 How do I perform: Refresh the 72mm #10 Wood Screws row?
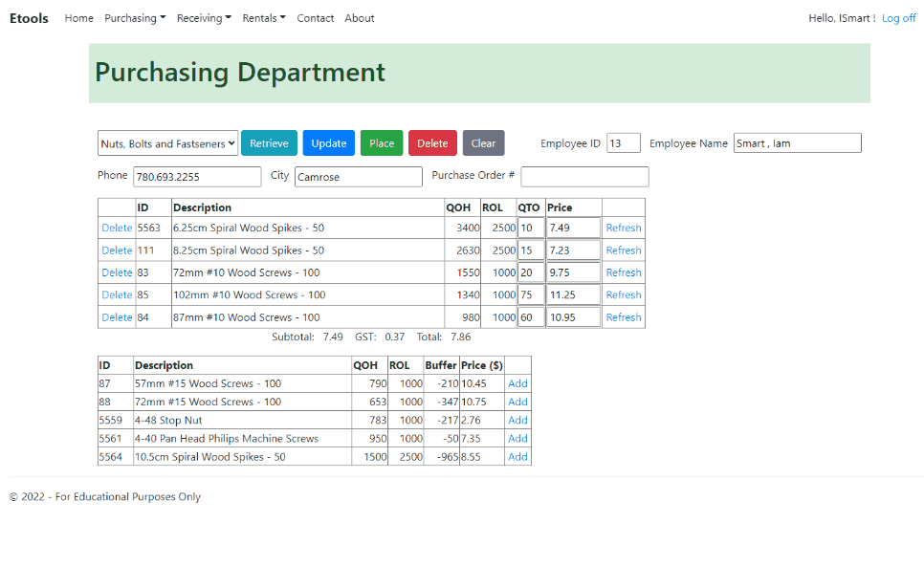click(x=623, y=272)
